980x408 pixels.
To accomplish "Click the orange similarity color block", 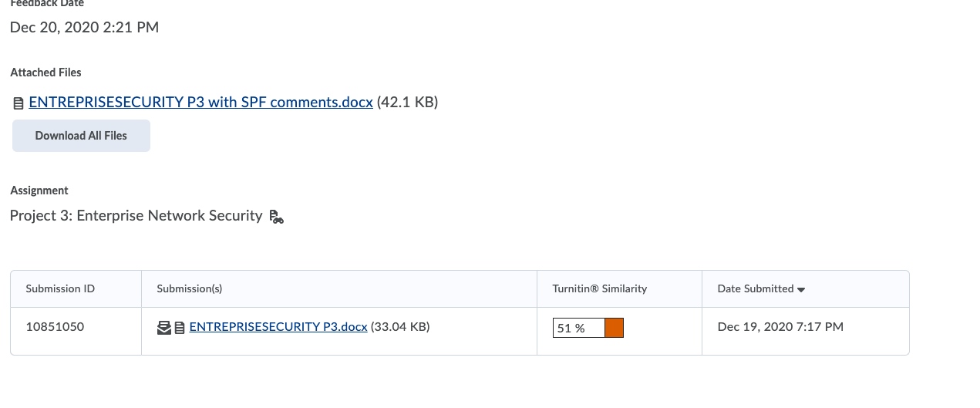I will (x=615, y=328).
